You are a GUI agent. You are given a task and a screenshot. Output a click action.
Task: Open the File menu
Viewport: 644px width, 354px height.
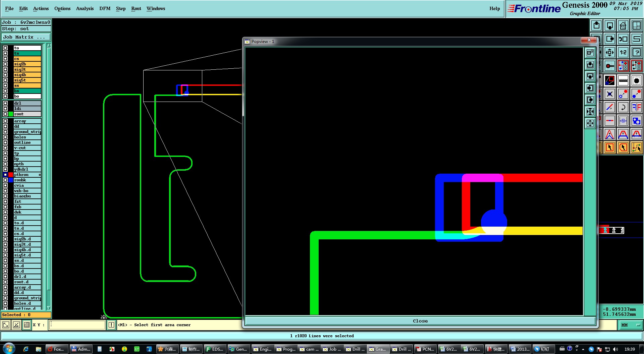[9, 8]
